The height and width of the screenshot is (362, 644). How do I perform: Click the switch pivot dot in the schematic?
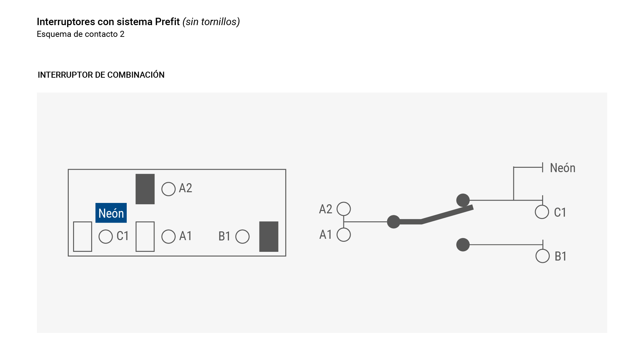pos(394,222)
